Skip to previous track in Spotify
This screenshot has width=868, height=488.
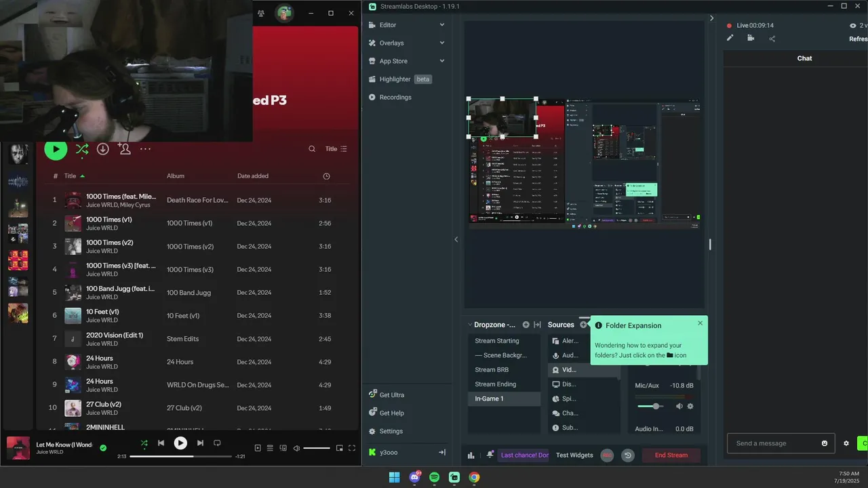pyautogui.click(x=161, y=443)
